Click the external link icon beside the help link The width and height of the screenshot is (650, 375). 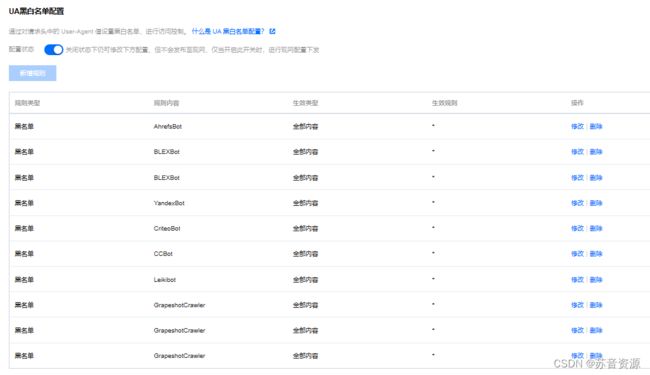pyautogui.click(x=272, y=31)
